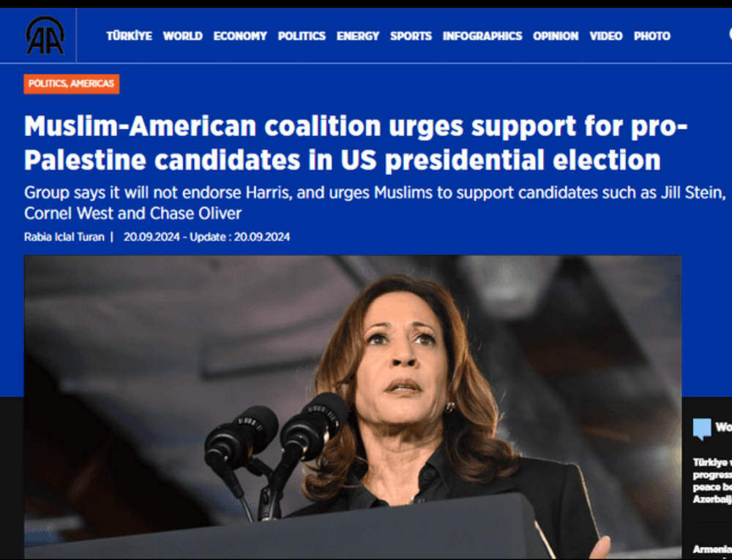Open the PHOTO section
The height and width of the screenshot is (560, 732).
pyautogui.click(x=651, y=36)
